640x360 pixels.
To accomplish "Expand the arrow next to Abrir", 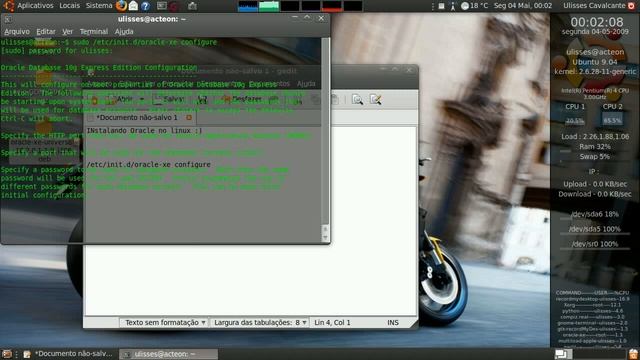I will pyautogui.click(x=142, y=99).
